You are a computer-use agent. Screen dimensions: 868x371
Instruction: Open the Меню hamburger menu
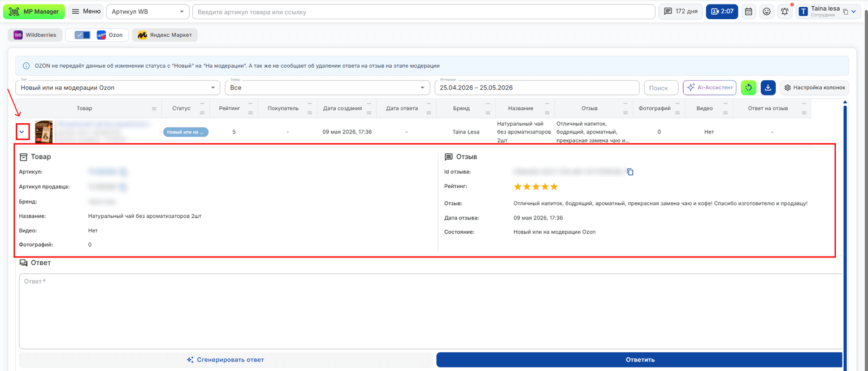pos(86,11)
